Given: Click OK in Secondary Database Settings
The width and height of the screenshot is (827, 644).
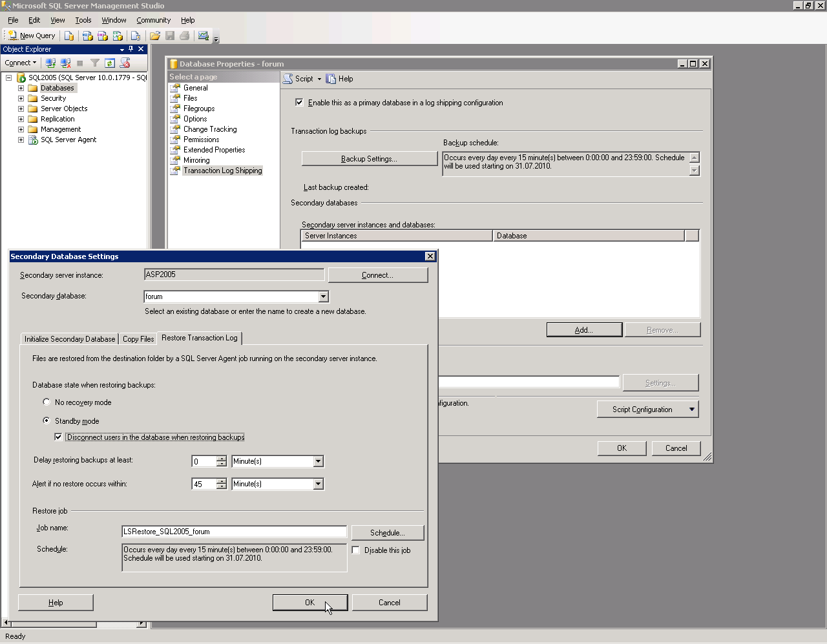Looking at the screenshot, I should tap(310, 603).
